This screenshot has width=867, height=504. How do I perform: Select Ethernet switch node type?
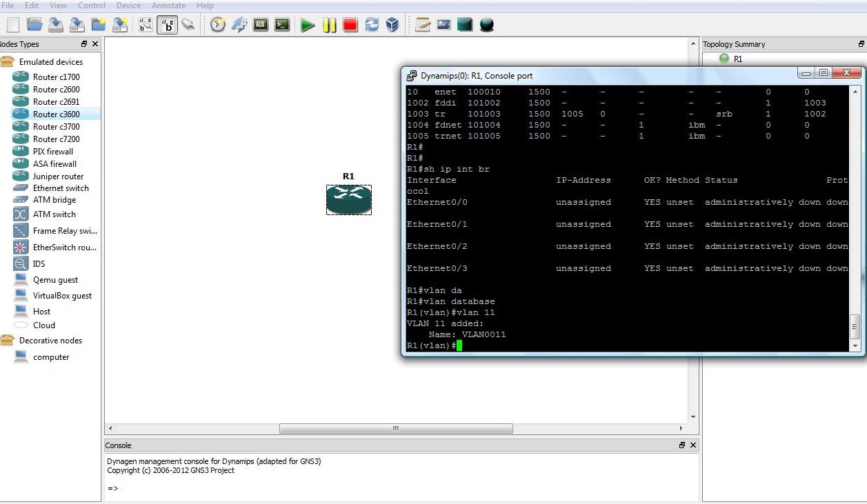click(61, 188)
